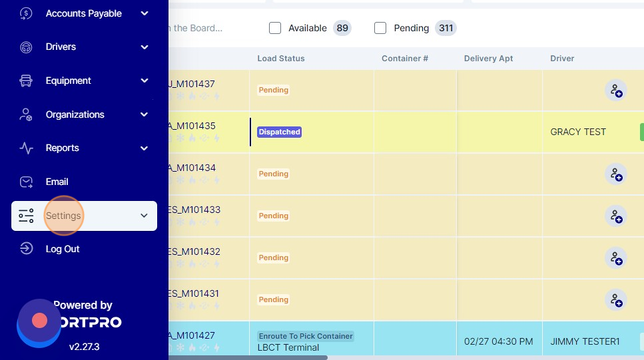Viewport: 644px width, 360px height.
Task: Toggle the Pending filter checkbox
Action: tap(380, 28)
